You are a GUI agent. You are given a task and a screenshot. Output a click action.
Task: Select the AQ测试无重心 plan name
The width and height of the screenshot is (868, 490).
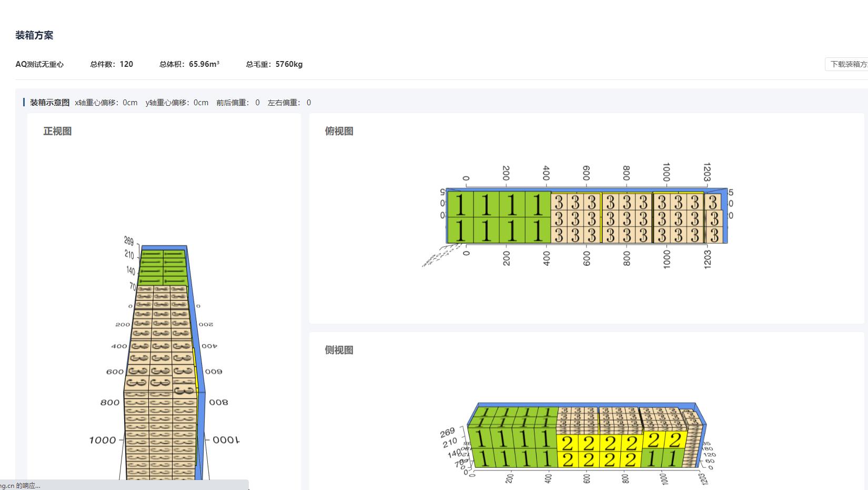pos(39,64)
